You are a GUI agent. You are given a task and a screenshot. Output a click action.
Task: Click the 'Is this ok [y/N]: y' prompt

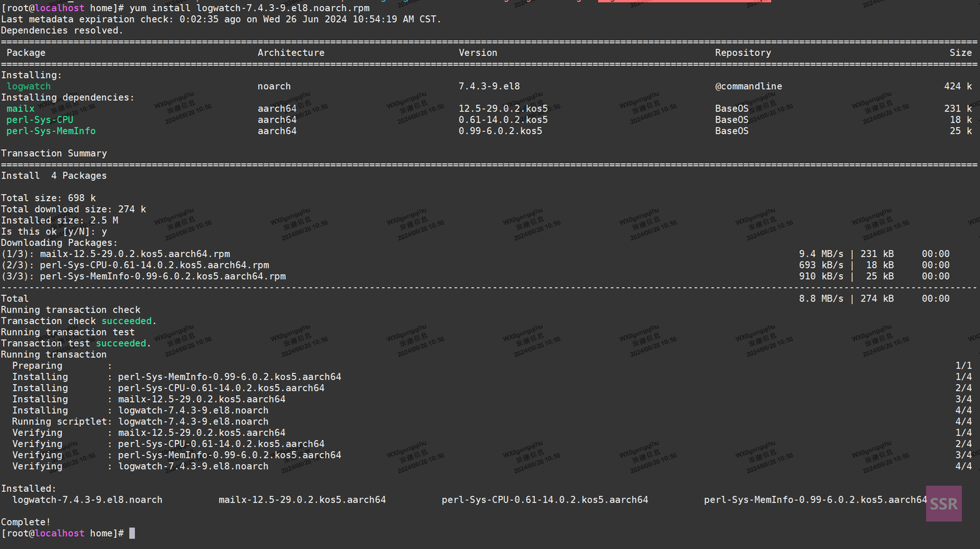(54, 232)
